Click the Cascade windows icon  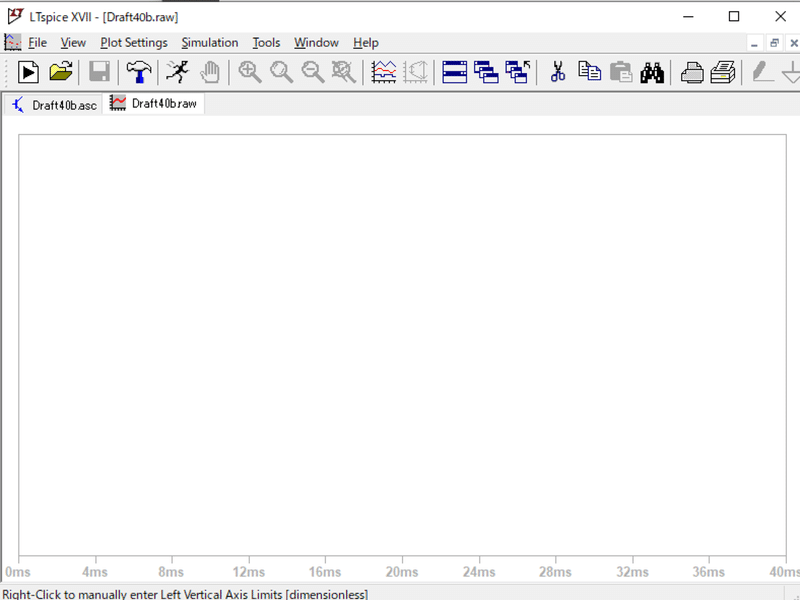486,72
